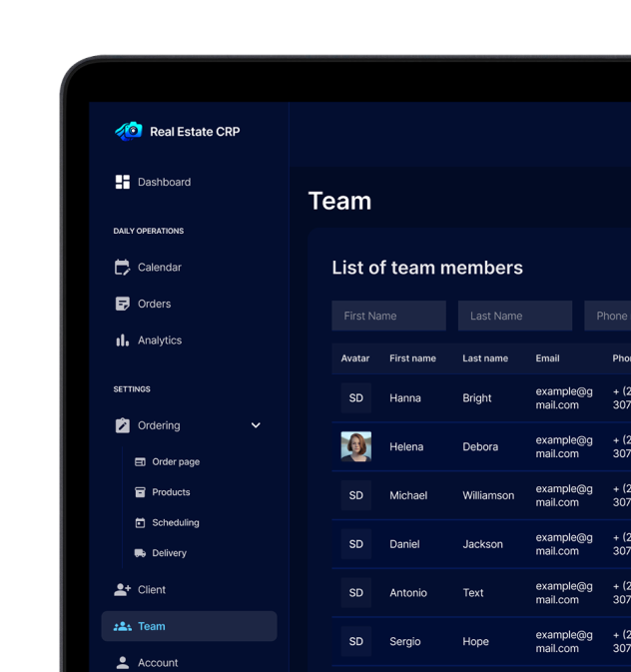The width and height of the screenshot is (631, 672).
Task: Open the Client page
Action: point(152,590)
